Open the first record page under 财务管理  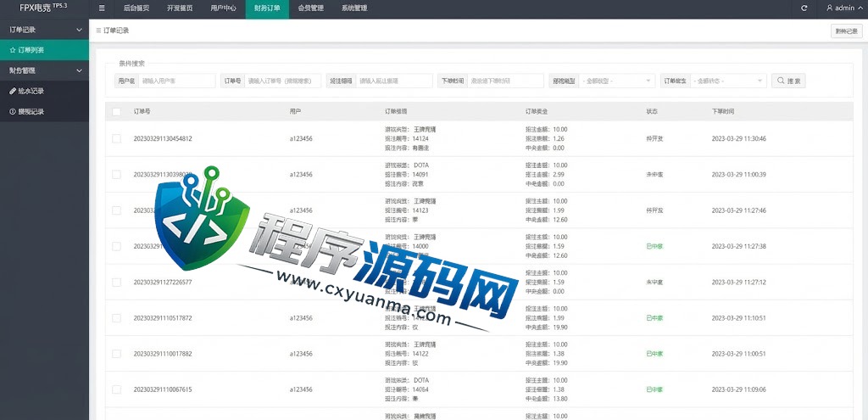pyautogui.click(x=44, y=91)
